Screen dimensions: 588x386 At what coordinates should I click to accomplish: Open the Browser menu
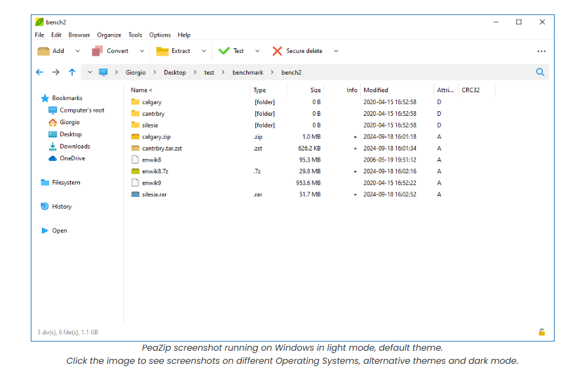79,35
